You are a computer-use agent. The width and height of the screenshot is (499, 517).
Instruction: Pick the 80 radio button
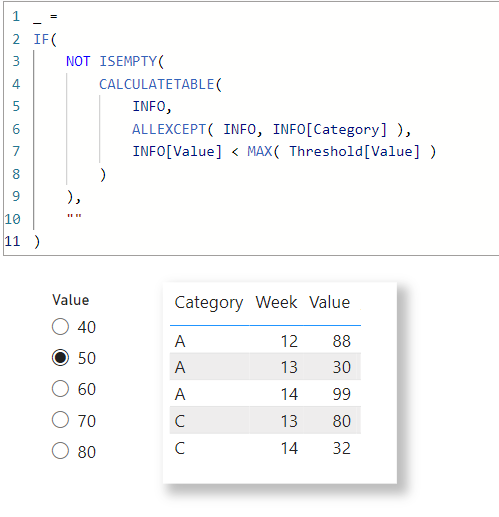(60, 451)
